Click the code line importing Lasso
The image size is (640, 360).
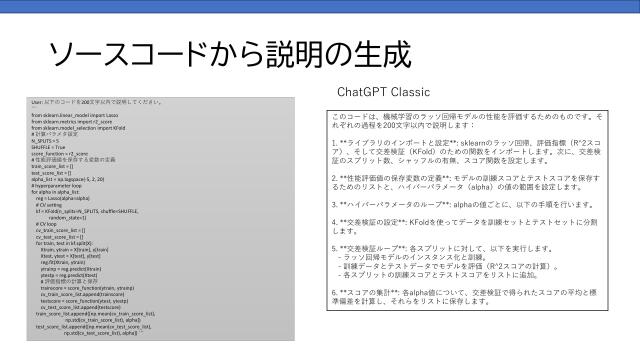pos(75,116)
